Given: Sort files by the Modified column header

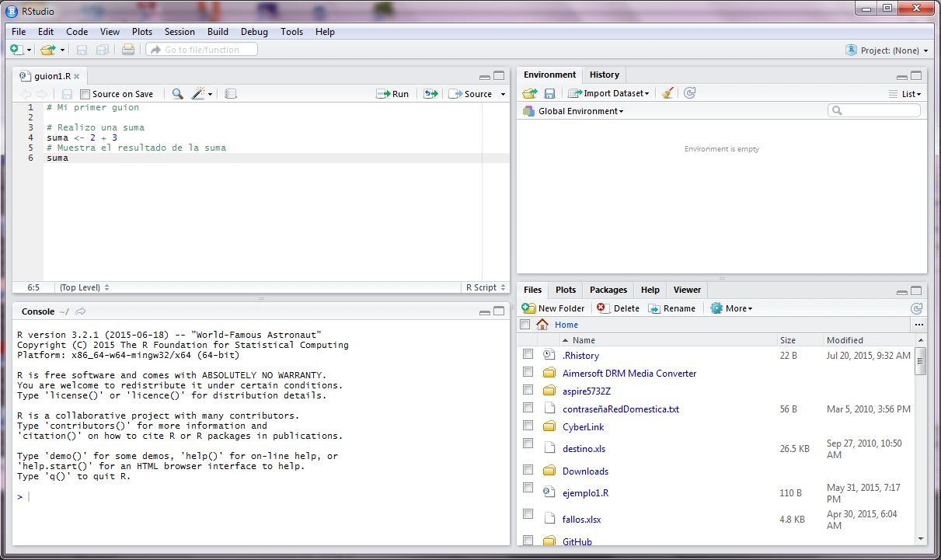Looking at the screenshot, I should pyautogui.click(x=845, y=340).
